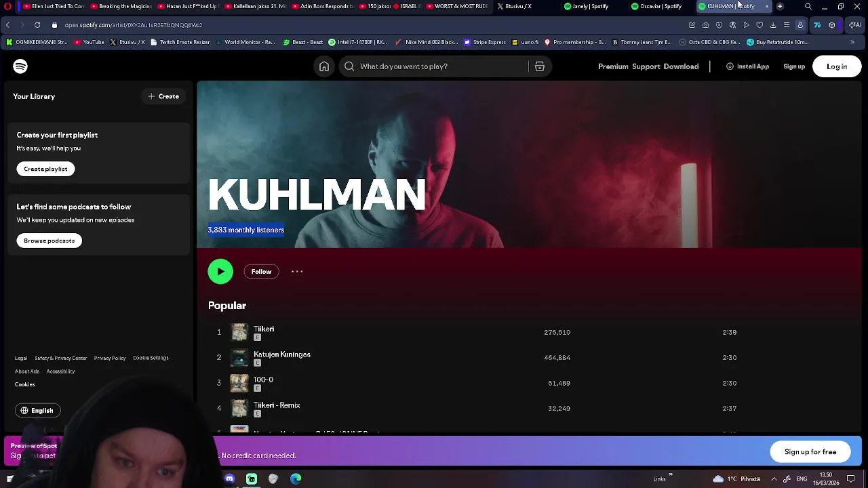Click the Sign up link in header

tap(794, 66)
